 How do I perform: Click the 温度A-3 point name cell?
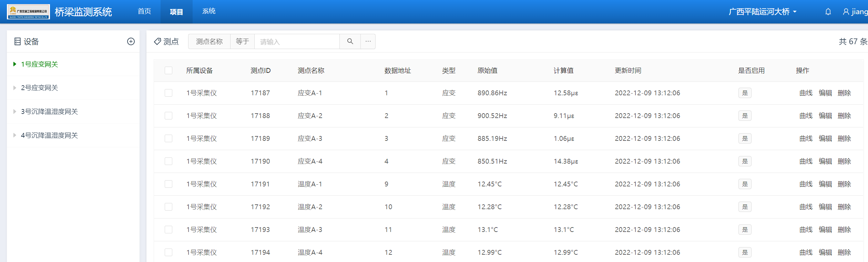coord(310,230)
